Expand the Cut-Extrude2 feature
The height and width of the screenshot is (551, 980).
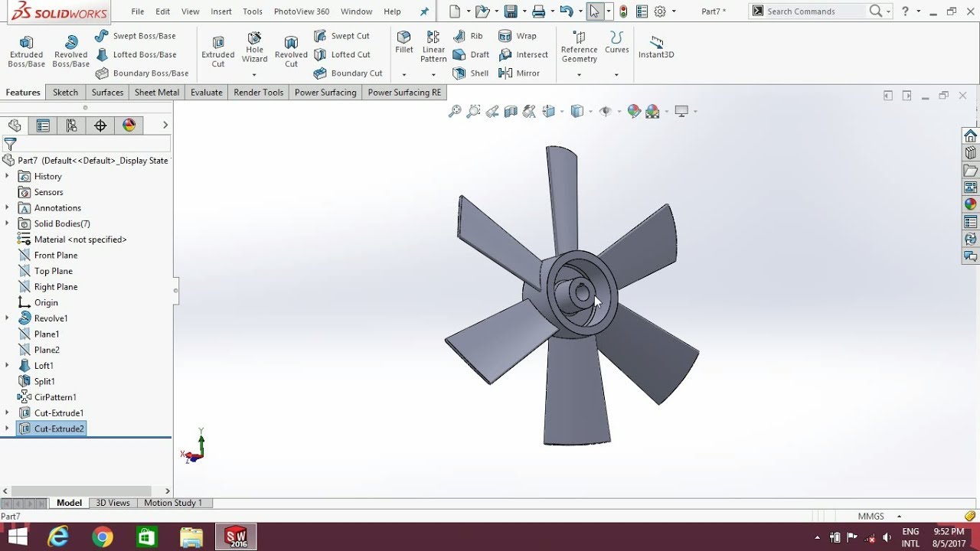(7, 429)
